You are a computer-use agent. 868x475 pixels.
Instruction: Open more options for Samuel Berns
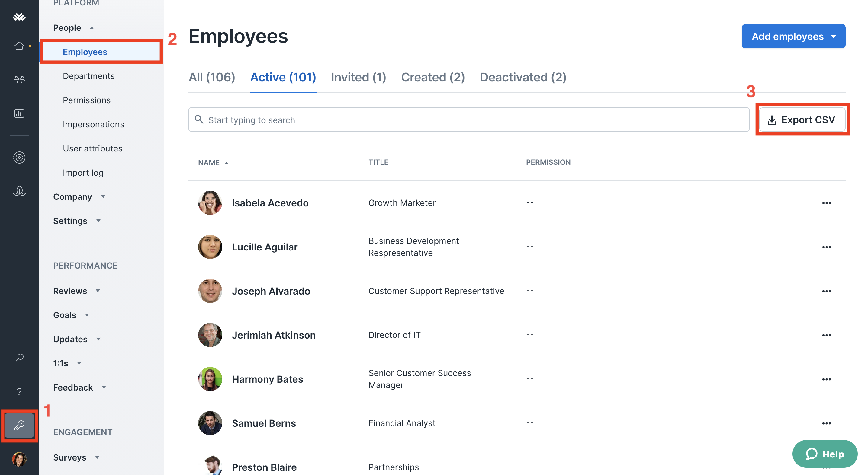click(x=826, y=423)
